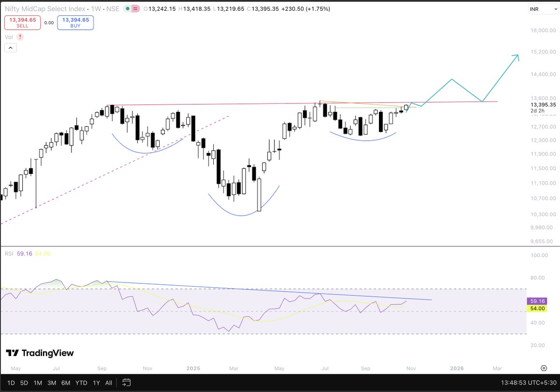Select the 1Y time range
This screenshot has width=560, height=392.
point(96,383)
